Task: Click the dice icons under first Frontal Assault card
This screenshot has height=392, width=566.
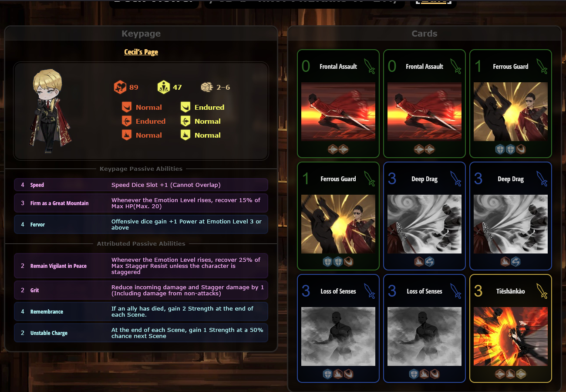Action: [338, 149]
